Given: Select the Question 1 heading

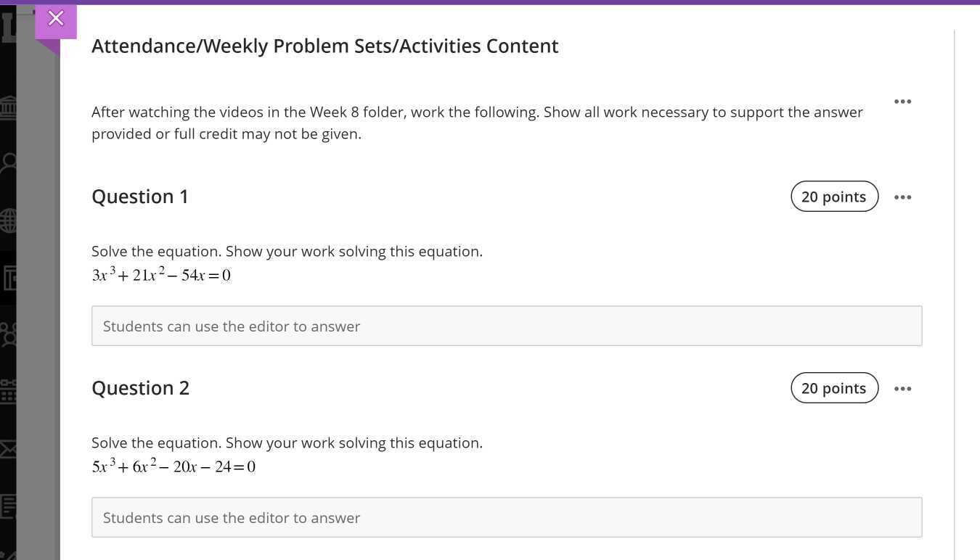Looking at the screenshot, I should point(140,197).
